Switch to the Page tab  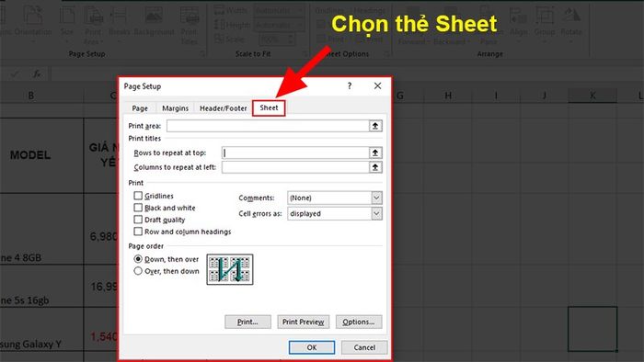[x=140, y=108]
